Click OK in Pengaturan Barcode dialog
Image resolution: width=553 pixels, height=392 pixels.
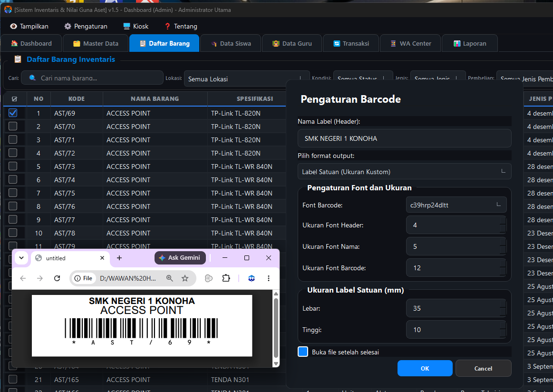[425, 368]
